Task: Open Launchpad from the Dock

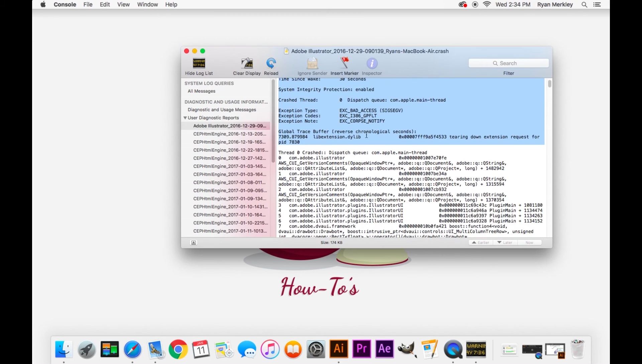Action: pos(87,349)
